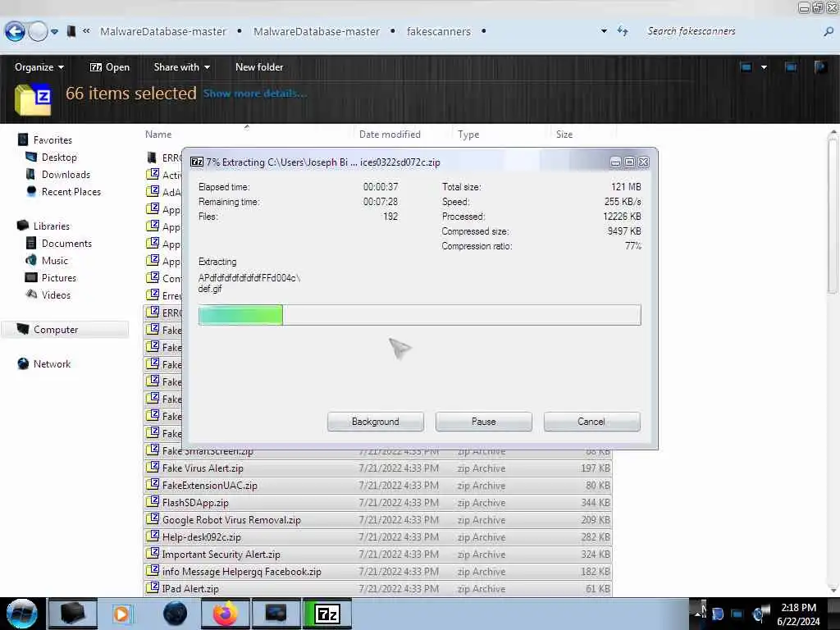Click the zip icon of Help-desk092c.zip
Screen dimensions: 840x630
point(153,536)
